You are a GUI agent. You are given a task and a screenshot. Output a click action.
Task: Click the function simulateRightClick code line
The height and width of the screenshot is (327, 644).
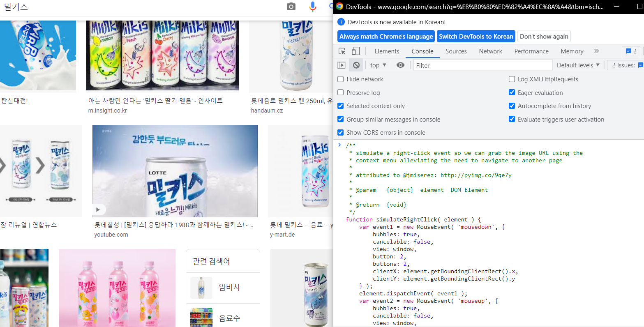(413, 219)
